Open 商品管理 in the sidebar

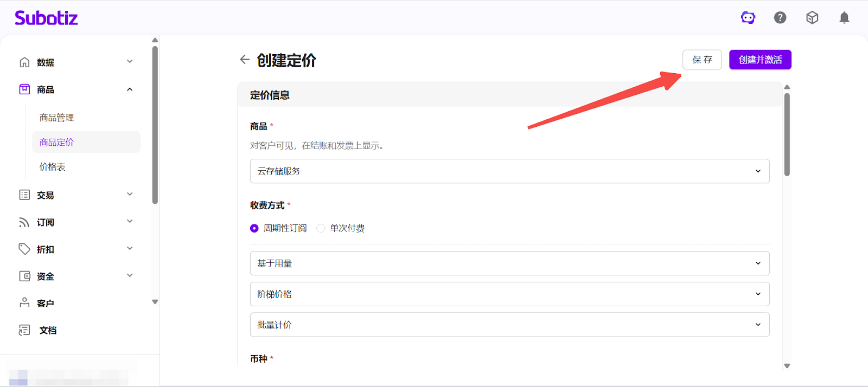(57, 118)
